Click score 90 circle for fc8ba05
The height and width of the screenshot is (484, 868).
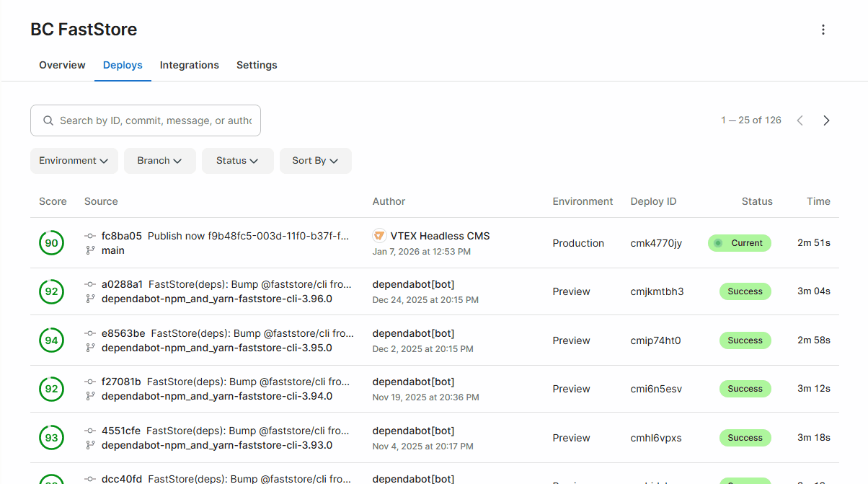point(51,243)
